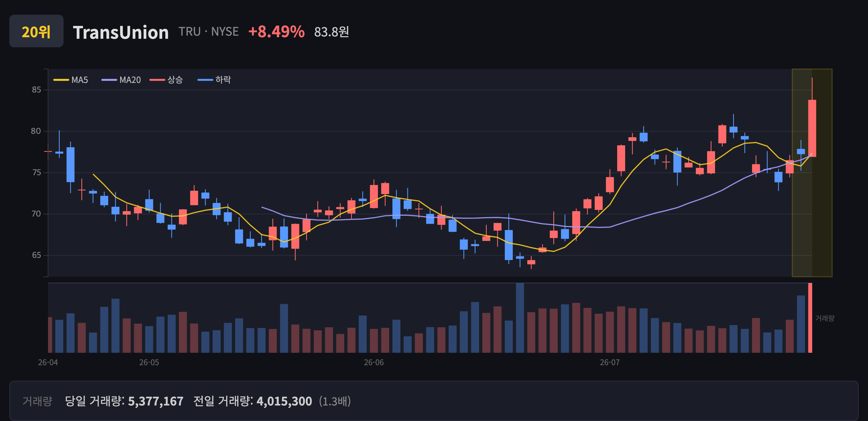The width and height of the screenshot is (868, 421).
Task: Click the tallest blue volume bar
Action: [x=520, y=318]
